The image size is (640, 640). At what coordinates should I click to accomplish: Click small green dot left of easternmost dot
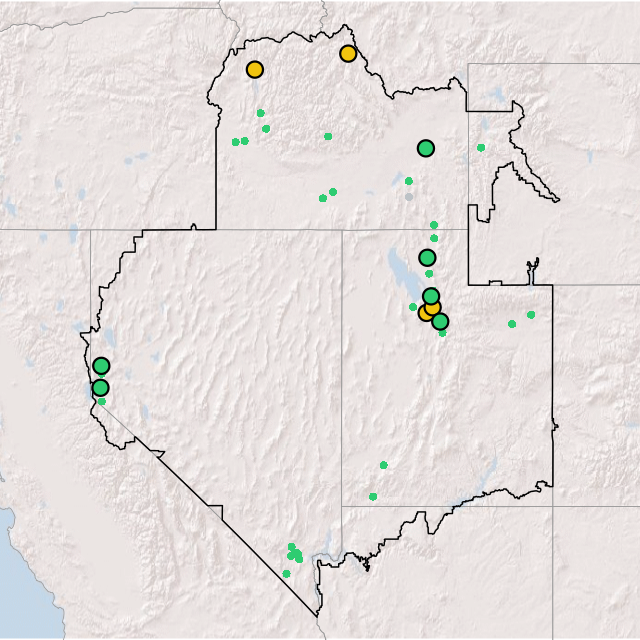coord(511,324)
